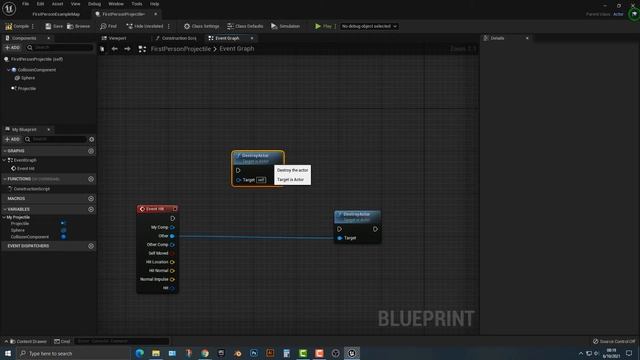Add a new graph with plus icon
The width and height of the screenshot is (640, 360).
pyautogui.click(x=91, y=151)
